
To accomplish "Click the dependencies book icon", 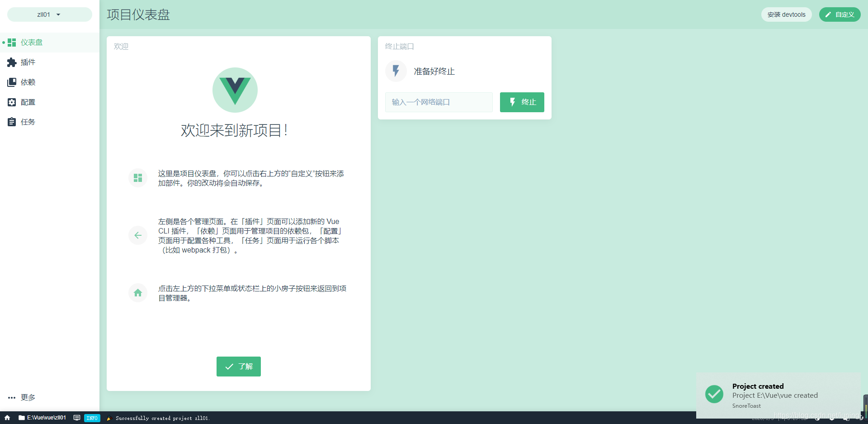I will (12, 82).
